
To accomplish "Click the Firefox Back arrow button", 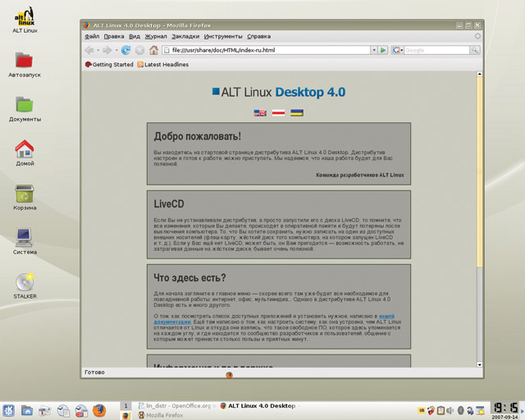I will [89, 50].
